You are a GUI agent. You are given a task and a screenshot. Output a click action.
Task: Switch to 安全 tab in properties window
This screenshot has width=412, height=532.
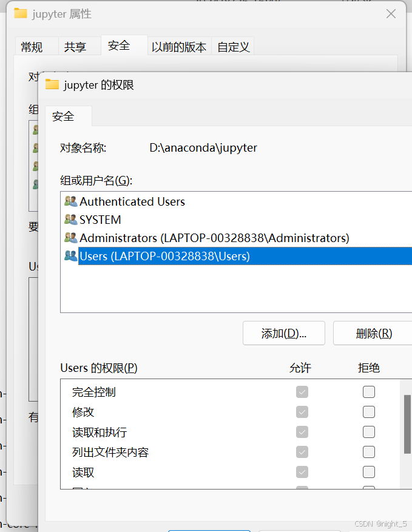(124, 45)
